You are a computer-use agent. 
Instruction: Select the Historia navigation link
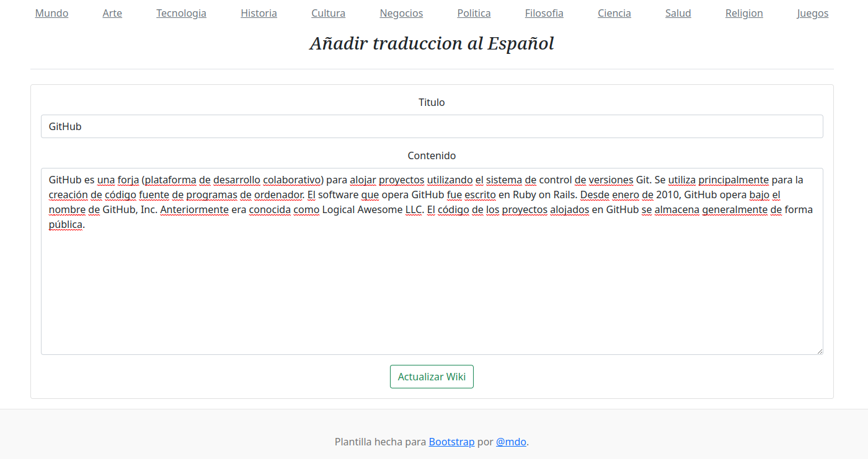point(259,13)
